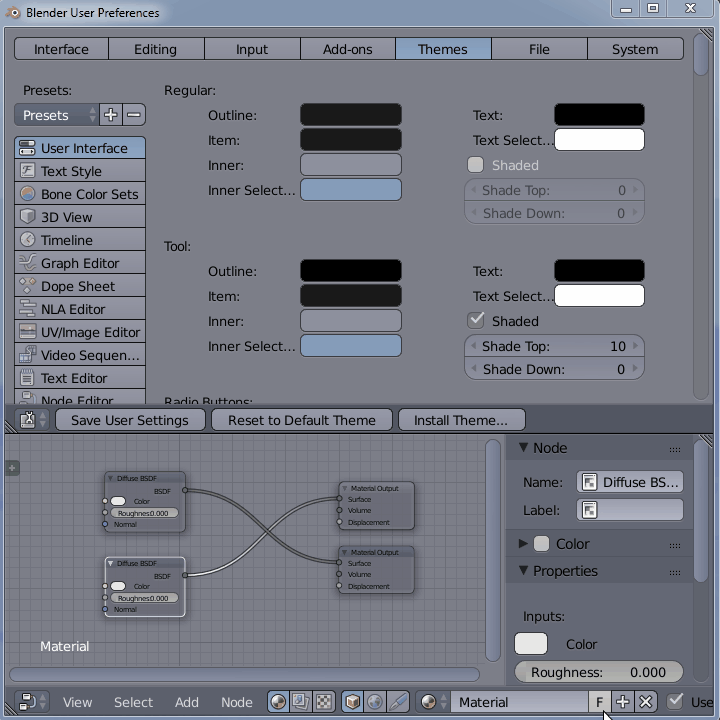Collapse the Node panel
Viewport: 720px width, 720px height.
click(x=523, y=447)
